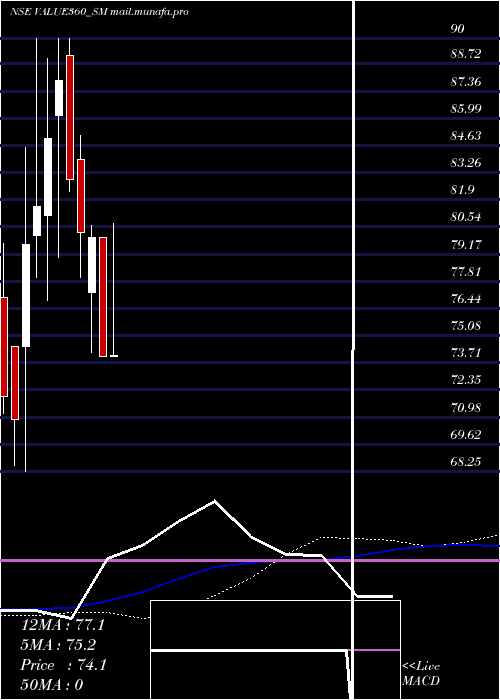Click the 50MA : 0 readout
This screenshot has height=700, width=500.
coord(52,685)
